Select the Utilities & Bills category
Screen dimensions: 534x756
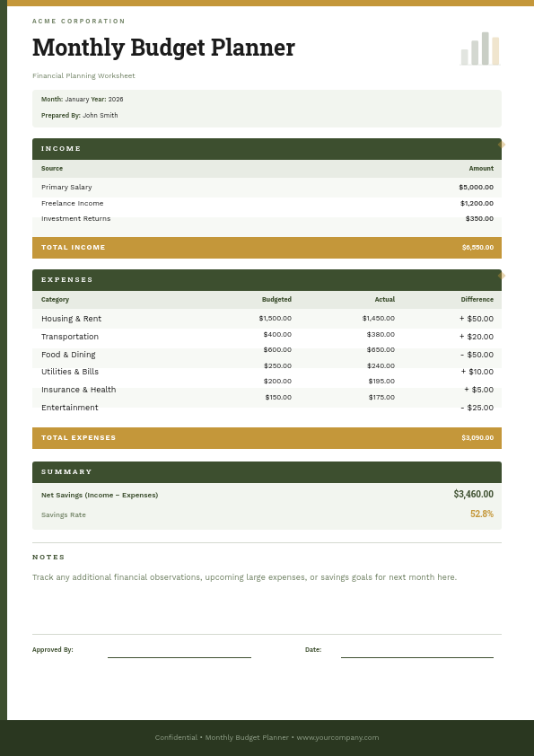tap(70, 372)
